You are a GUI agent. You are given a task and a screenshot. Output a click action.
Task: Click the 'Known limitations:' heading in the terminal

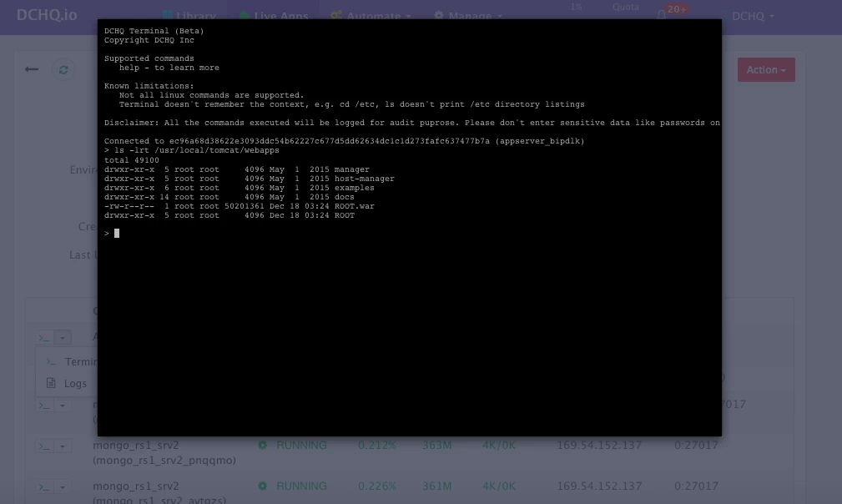click(x=149, y=86)
